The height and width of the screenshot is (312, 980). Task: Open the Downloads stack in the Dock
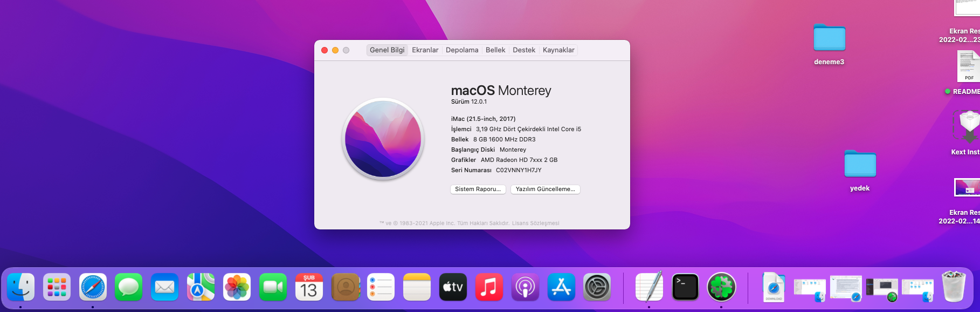pyautogui.click(x=774, y=287)
